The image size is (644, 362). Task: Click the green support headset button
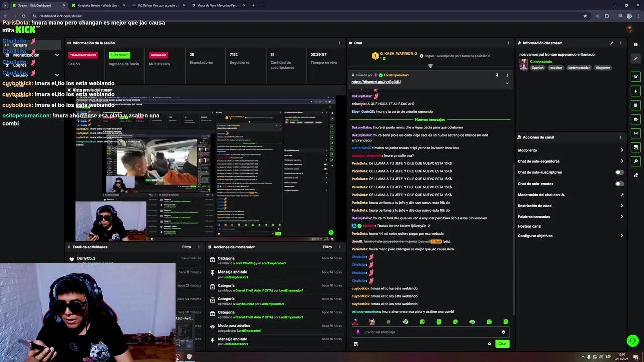(x=632, y=341)
